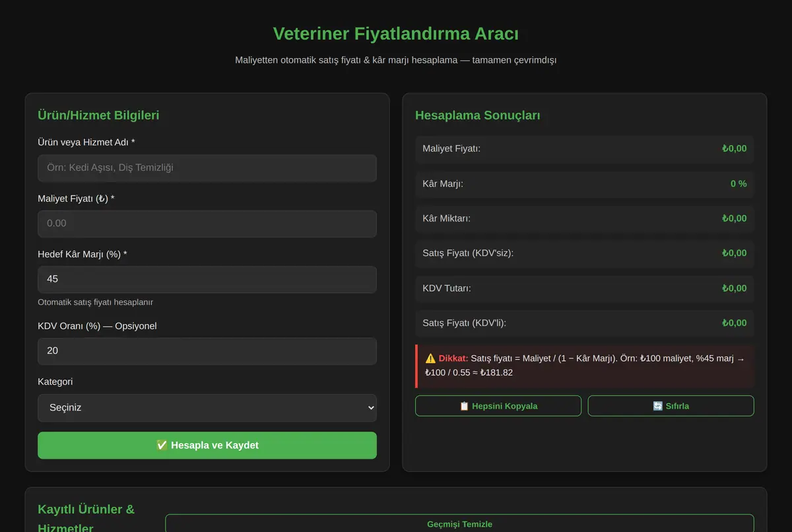Click the KDV Oranı field showing 20
The height and width of the screenshot is (532, 792).
click(x=207, y=351)
